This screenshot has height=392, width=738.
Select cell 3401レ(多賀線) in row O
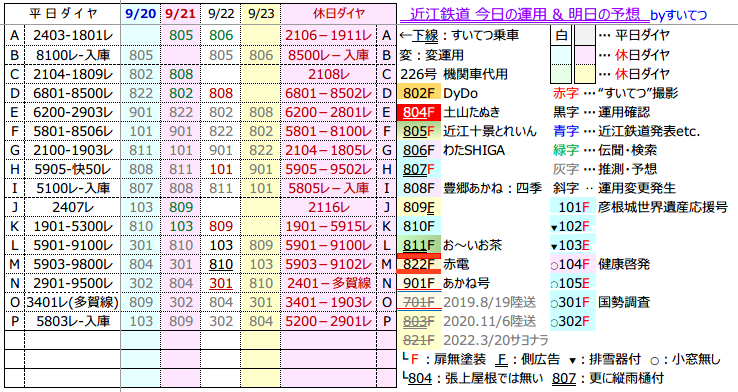pyautogui.click(x=73, y=302)
